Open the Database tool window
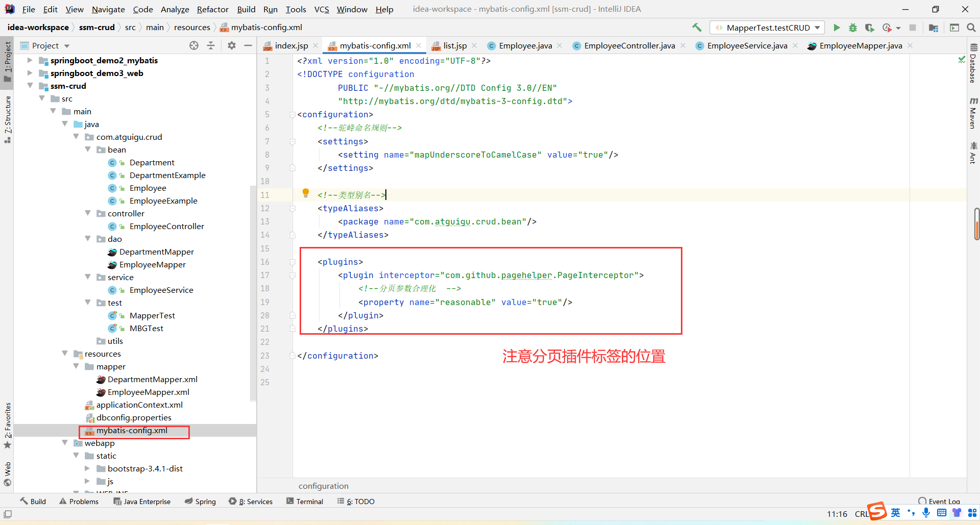 (x=973, y=64)
